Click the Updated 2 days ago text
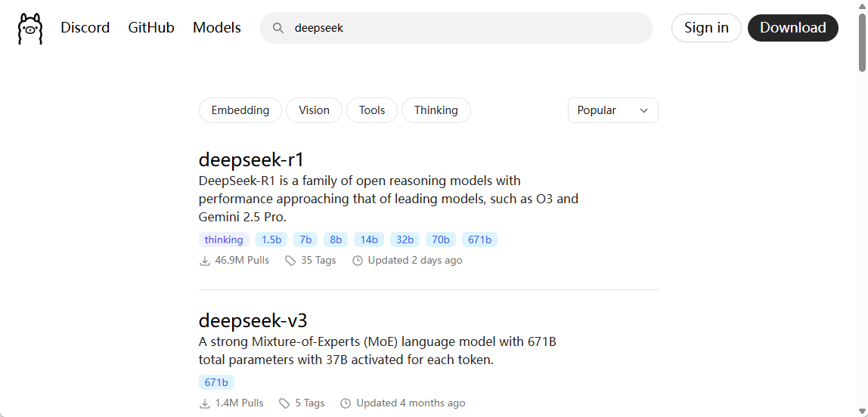The image size is (868, 417). (415, 260)
